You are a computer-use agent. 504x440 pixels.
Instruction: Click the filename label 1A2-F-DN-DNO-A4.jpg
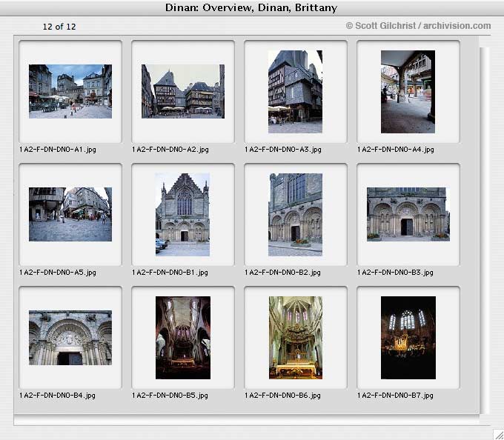tap(396, 150)
